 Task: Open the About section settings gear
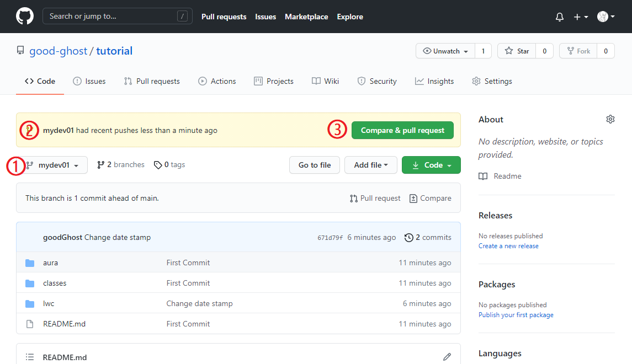[x=610, y=119]
